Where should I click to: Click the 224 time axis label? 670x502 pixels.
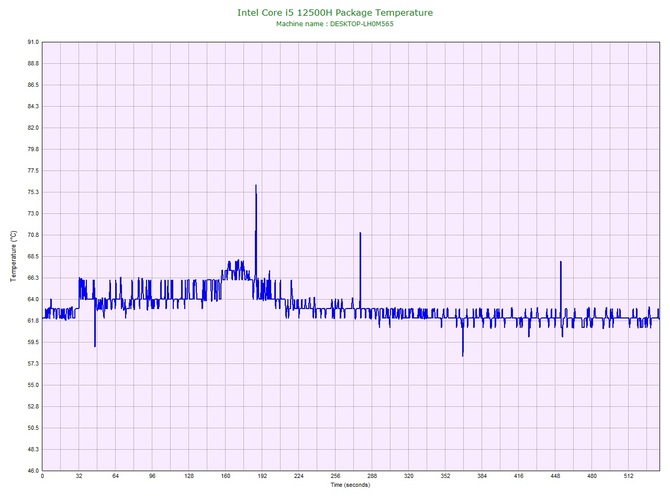pyautogui.click(x=299, y=476)
